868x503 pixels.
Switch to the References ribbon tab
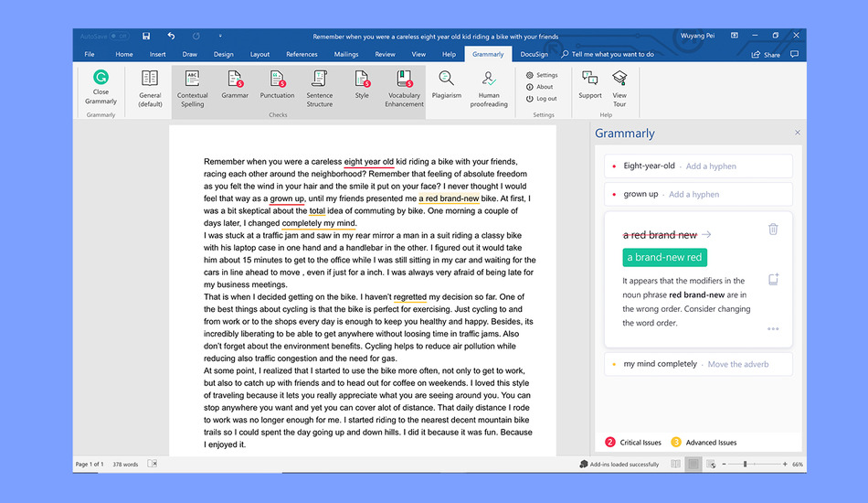click(x=302, y=54)
